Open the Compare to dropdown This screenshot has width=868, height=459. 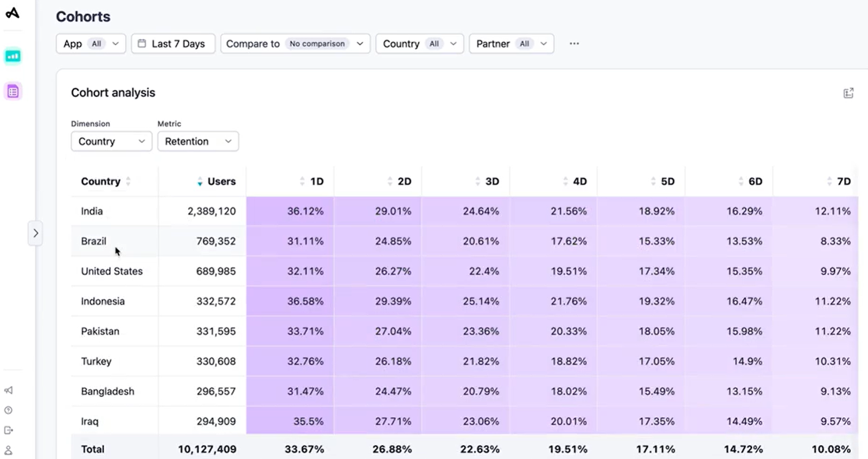coord(295,44)
